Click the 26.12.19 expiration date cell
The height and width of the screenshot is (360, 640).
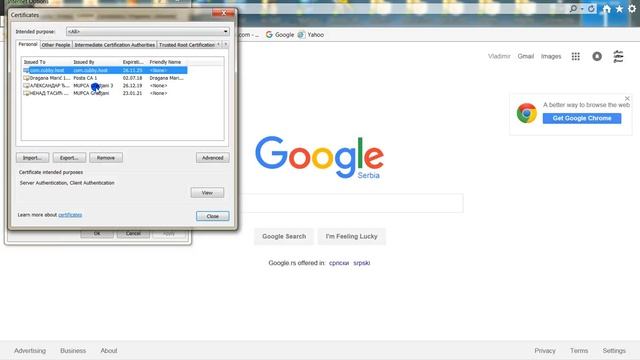tap(132, 86)
